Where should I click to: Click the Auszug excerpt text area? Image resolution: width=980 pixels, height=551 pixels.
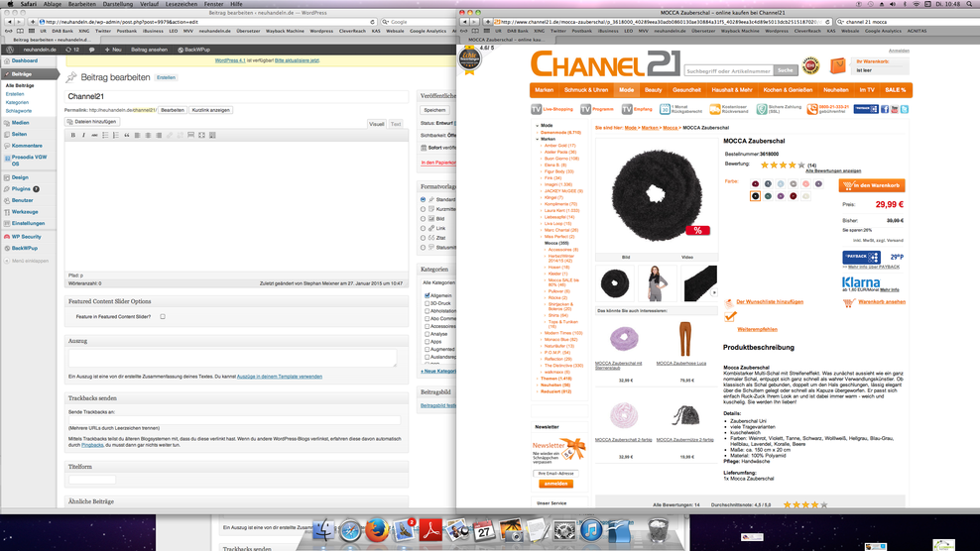232,358
